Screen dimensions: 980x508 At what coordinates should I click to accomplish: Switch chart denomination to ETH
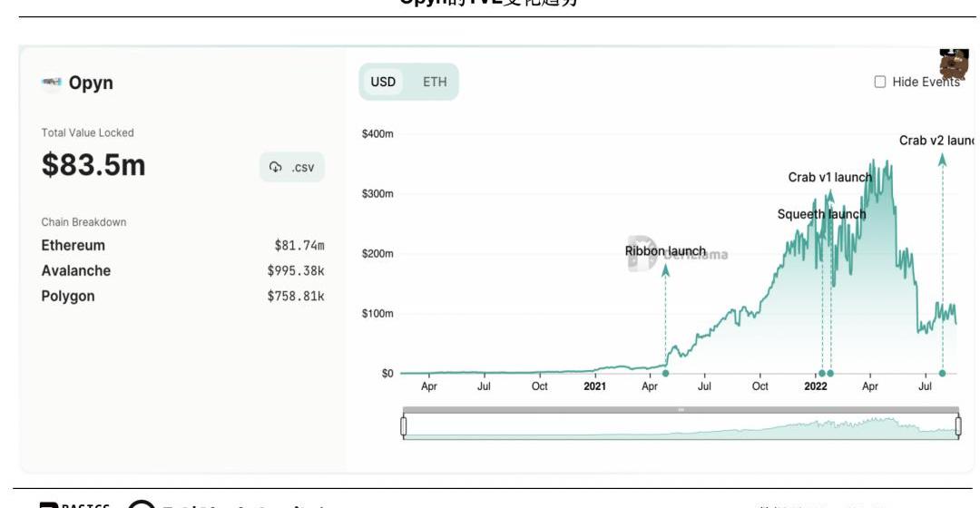[435, 82]
